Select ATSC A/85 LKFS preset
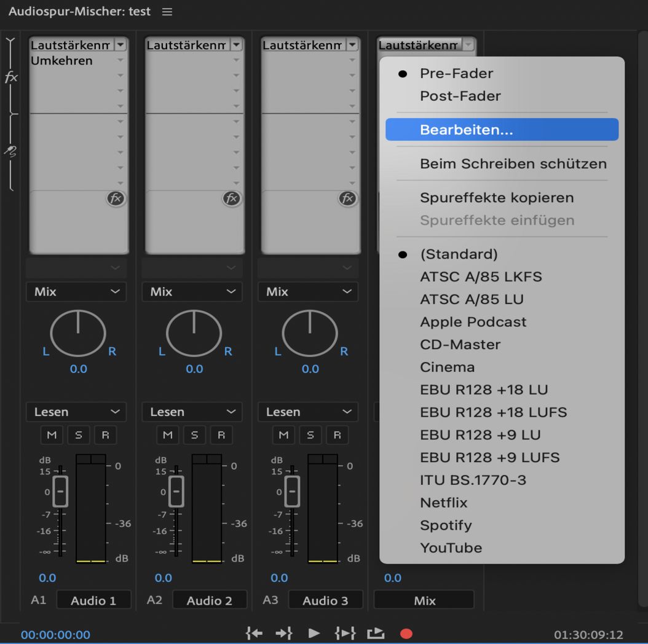The image size is (648, 644). click(x=502, y=277)
